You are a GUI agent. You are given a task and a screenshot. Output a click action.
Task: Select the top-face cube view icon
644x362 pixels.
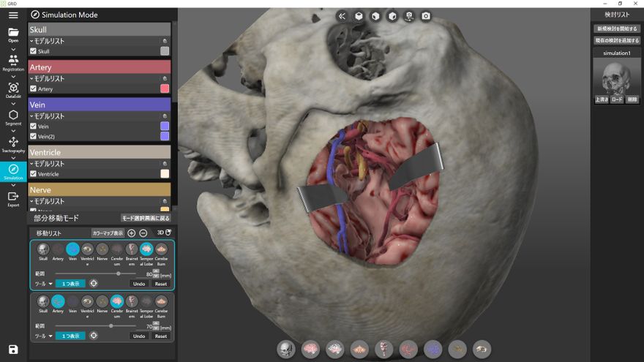point(359,16)
